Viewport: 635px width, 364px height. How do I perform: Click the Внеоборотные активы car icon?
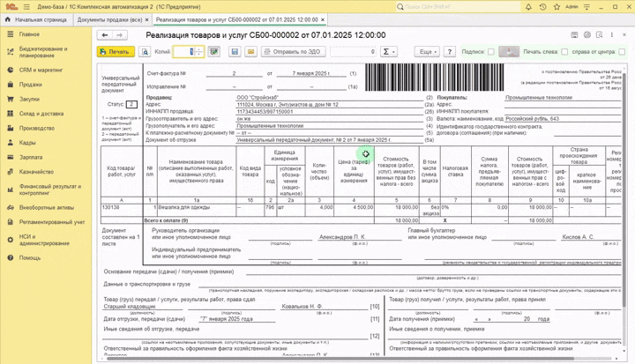coord(10,208)
